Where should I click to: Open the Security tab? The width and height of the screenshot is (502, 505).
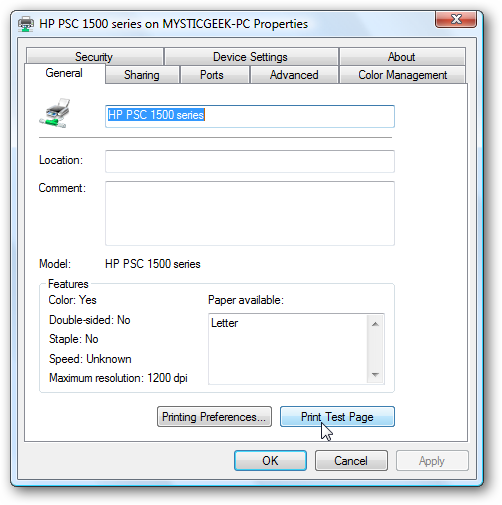[x=95, y=56]
